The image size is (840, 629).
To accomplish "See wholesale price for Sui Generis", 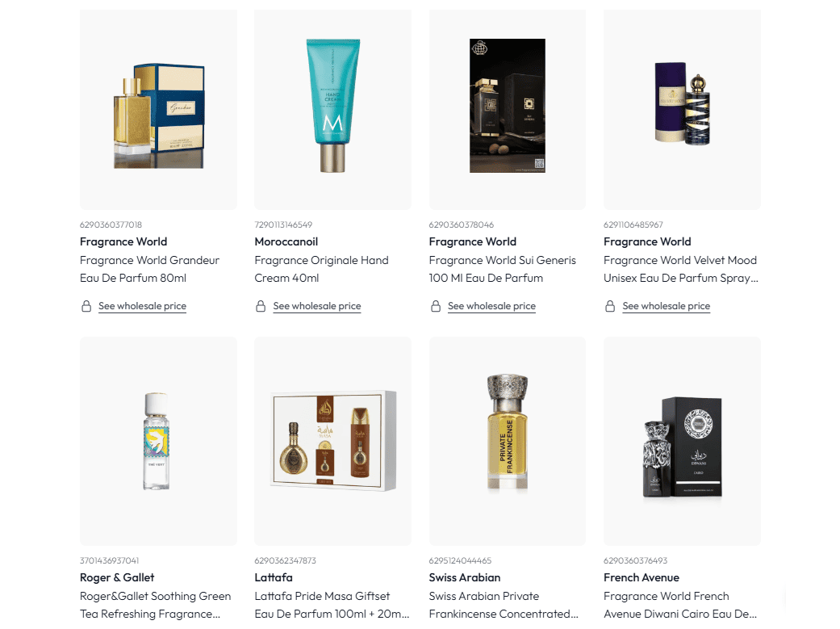I will point(491,306).
